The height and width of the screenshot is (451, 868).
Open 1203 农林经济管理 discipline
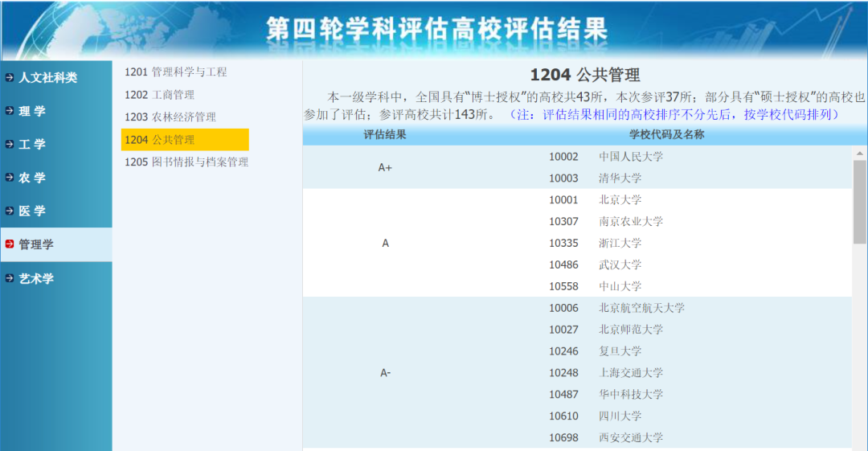[x=170, y=117]
